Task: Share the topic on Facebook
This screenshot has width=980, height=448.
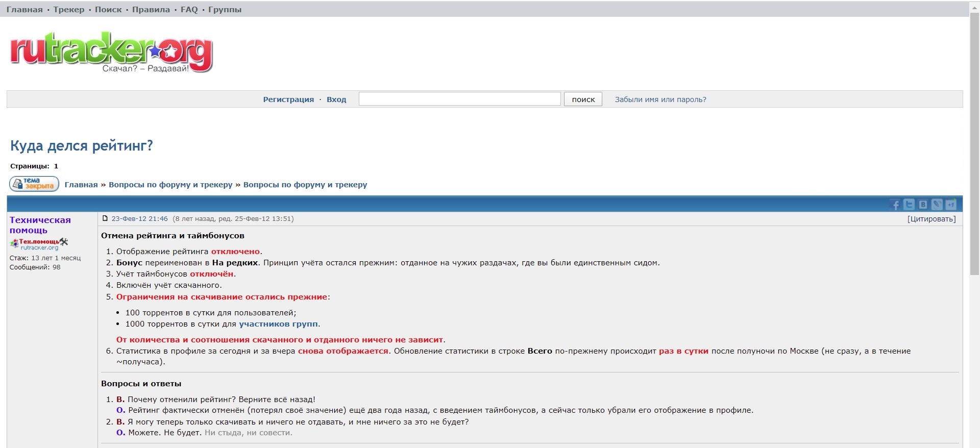Action: (x=895, y=205)
